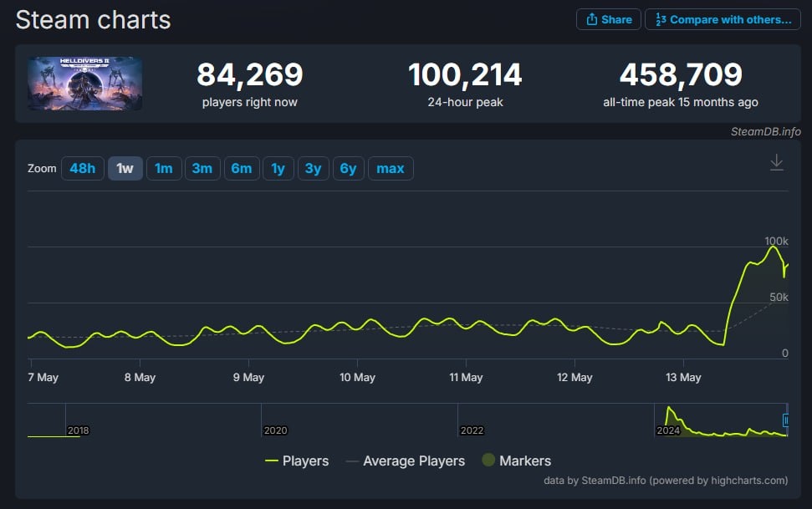Click the 100,214 24-hour peak figure
Image resolution: width=812 pixels, height=509 pixels.
[x=465, y=74]
